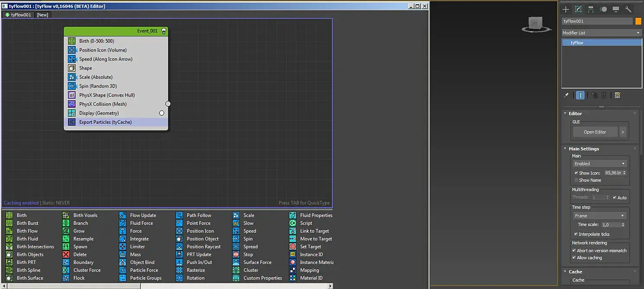Click the 'Caching enabled' status text
644x289 pixels.
21,203
